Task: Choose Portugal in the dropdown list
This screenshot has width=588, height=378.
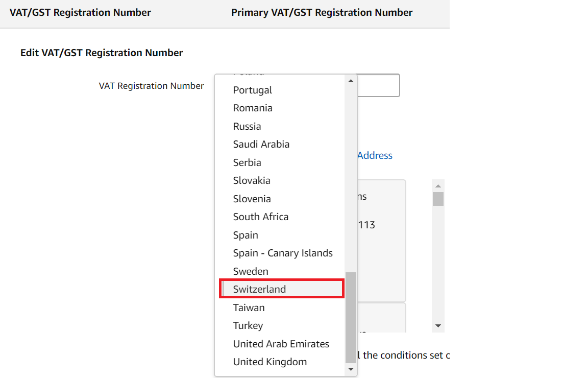Action: click(x=253, y=90)
